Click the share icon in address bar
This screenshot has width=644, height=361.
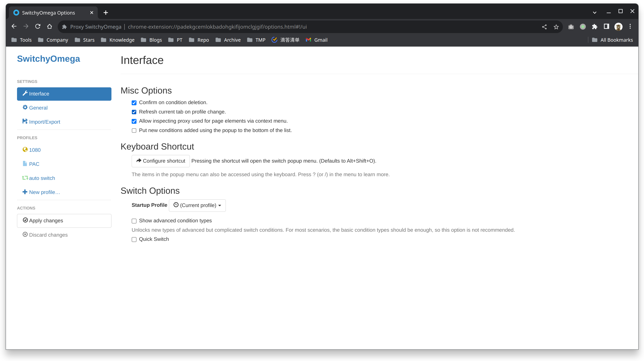pos(544,27)
